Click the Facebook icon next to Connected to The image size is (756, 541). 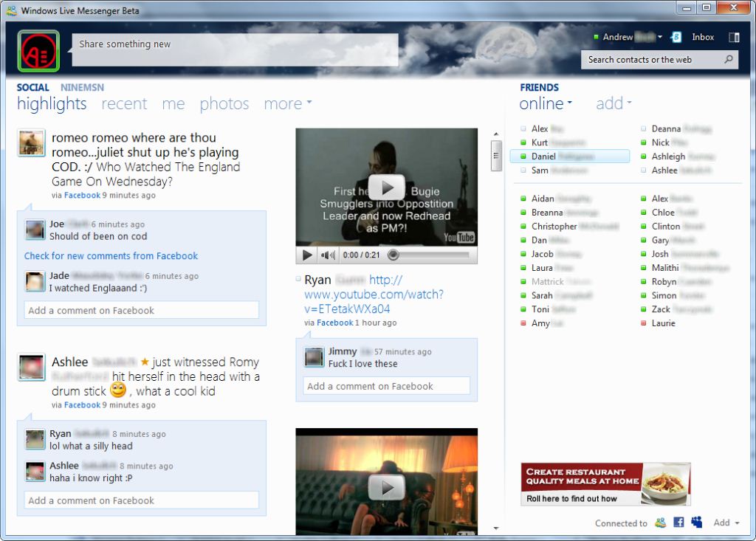(x=678, y=523)
